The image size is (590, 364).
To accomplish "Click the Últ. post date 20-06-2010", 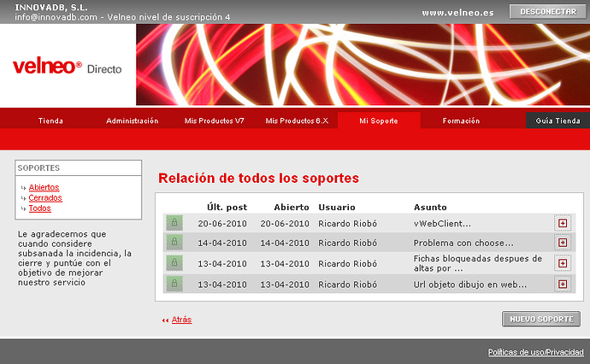I will pos(222,223).
